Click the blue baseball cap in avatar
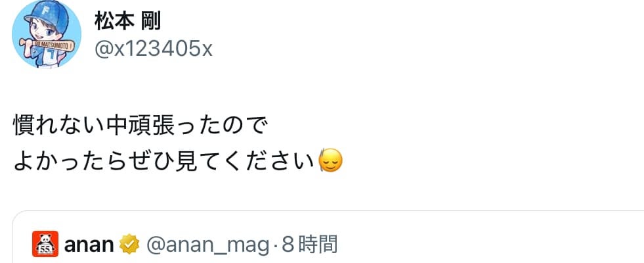Viewport: 644px width, 263px height. pos(46,16)
